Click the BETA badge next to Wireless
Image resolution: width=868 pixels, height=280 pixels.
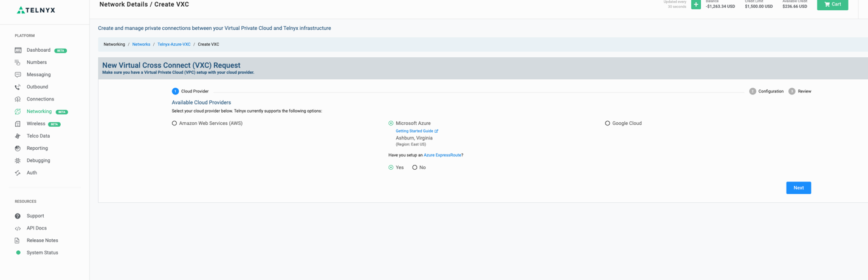54,124
